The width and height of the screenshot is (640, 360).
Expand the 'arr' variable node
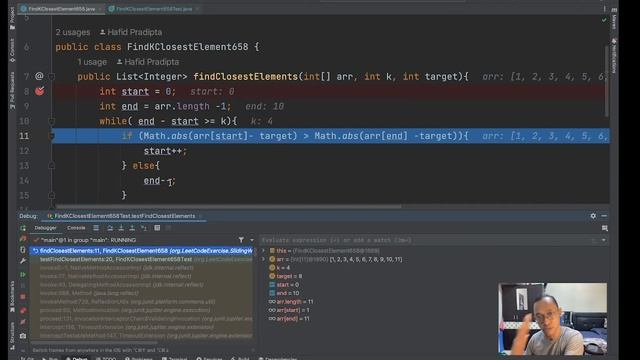pyautogui.click(x=263, y=259)
